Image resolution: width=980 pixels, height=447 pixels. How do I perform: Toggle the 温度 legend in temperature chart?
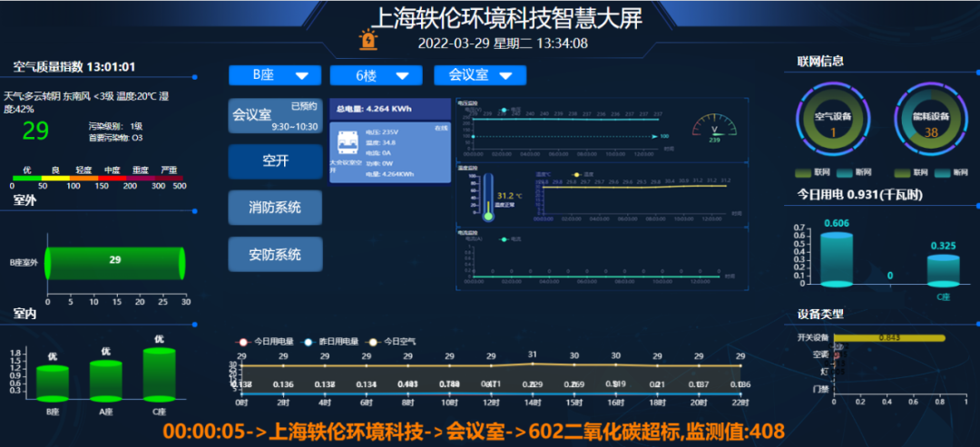[583, 174]
